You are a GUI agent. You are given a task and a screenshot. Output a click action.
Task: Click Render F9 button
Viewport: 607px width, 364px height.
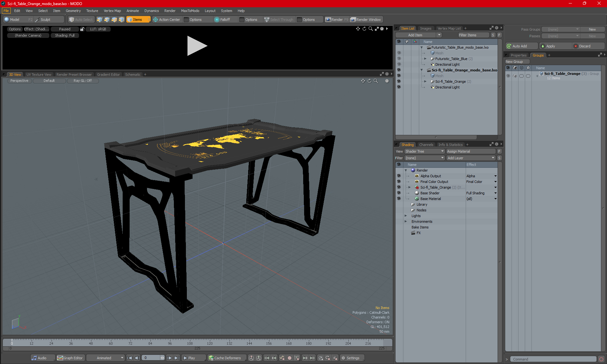(337, 20)
